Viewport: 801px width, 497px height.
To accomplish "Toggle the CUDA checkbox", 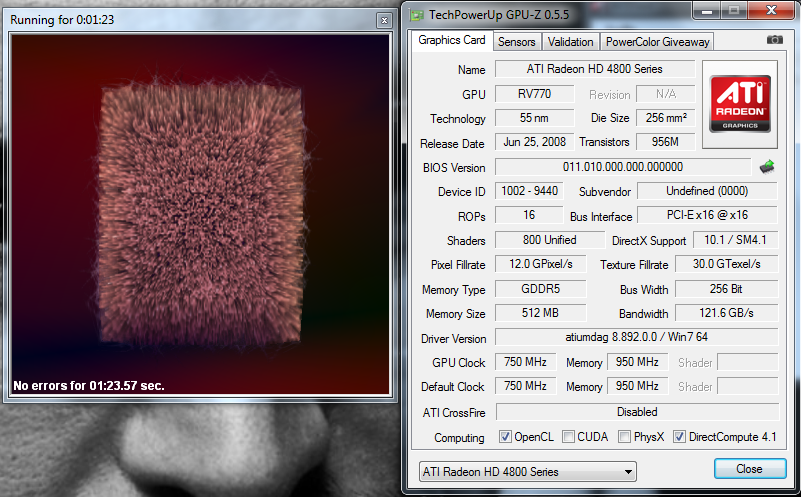I will pos(568,437).
